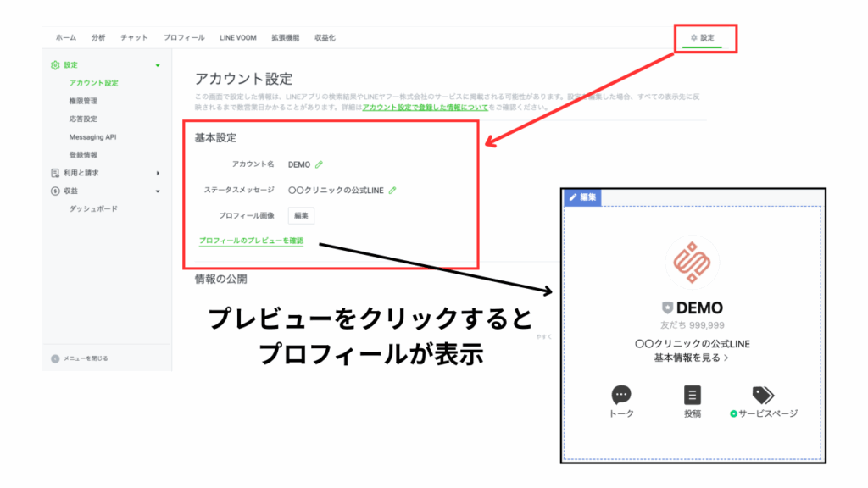This screenshot has width=868, height=488.
Task: Click the 利用と請求 billing icon
Action: [55, 173]
